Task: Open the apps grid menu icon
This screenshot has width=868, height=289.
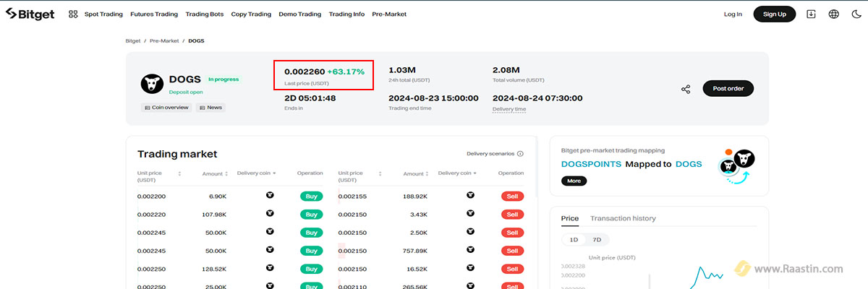Action: click(73, 14)
